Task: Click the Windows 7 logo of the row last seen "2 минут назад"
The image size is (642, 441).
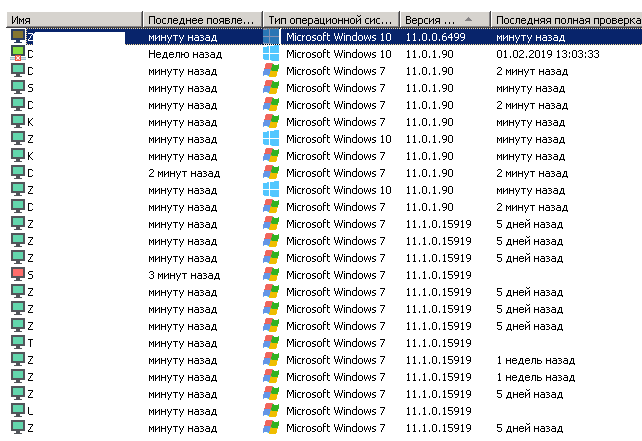Action: pos(271,173)
